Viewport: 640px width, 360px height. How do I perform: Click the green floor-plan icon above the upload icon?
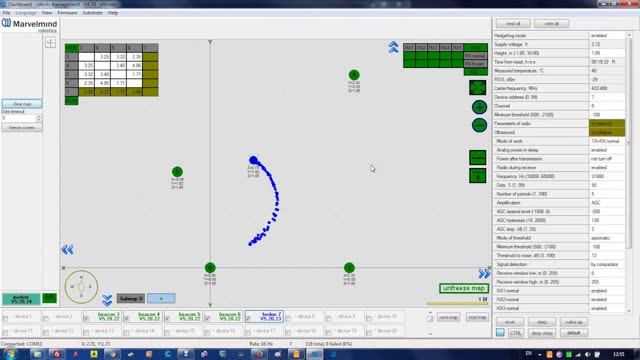(x=478, y=158)
